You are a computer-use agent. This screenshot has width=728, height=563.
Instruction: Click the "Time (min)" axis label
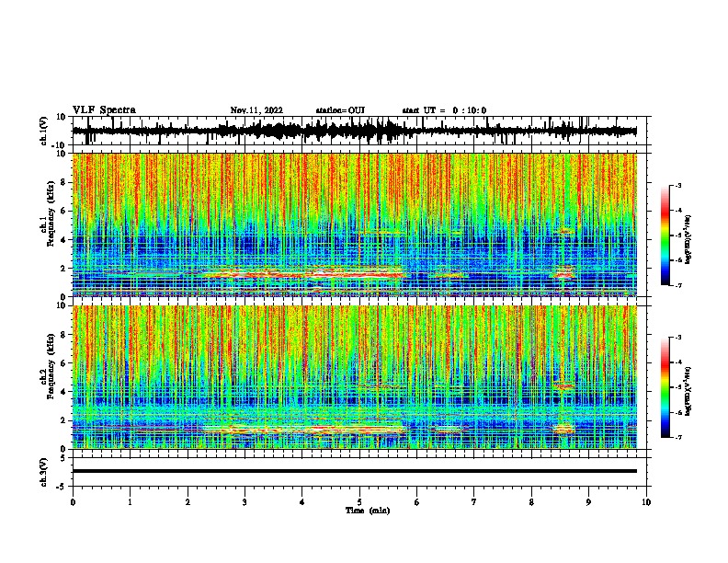(x=368, y=511)
